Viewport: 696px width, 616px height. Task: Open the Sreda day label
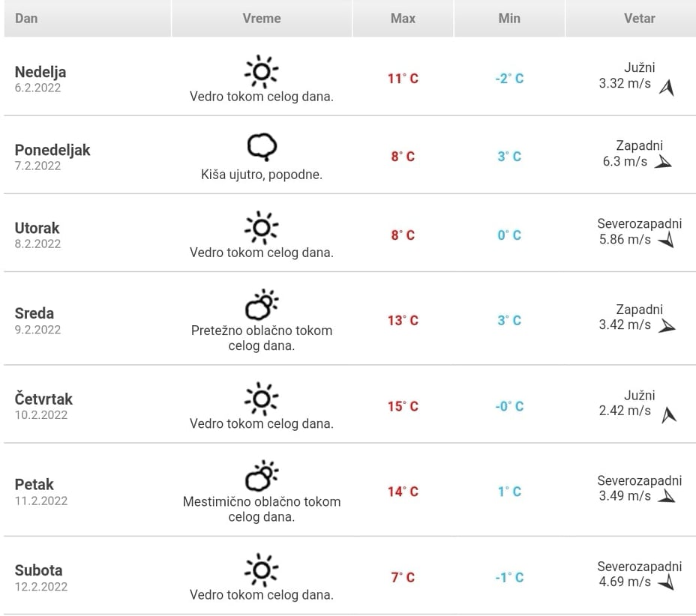click(34, 313)
